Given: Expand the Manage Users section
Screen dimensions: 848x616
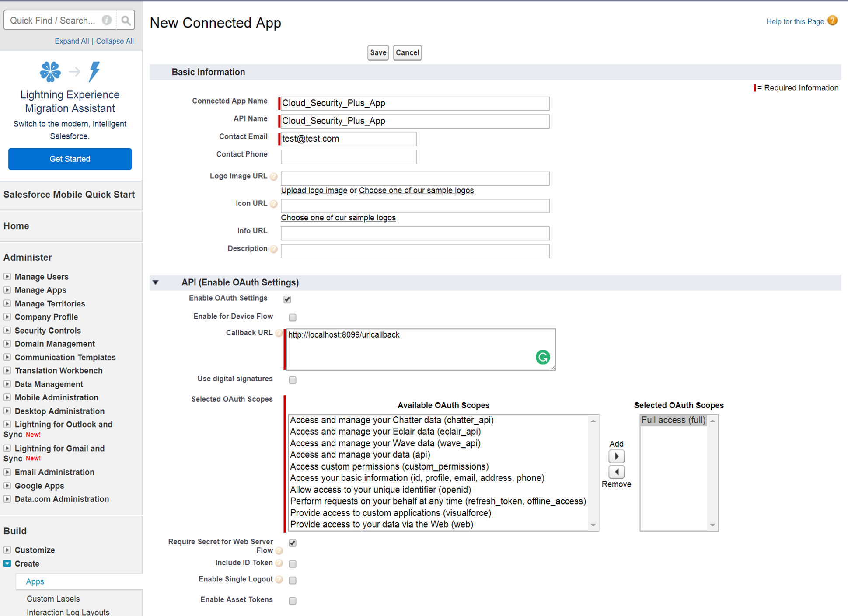Looking at the screenshot, I should point(7,276).
